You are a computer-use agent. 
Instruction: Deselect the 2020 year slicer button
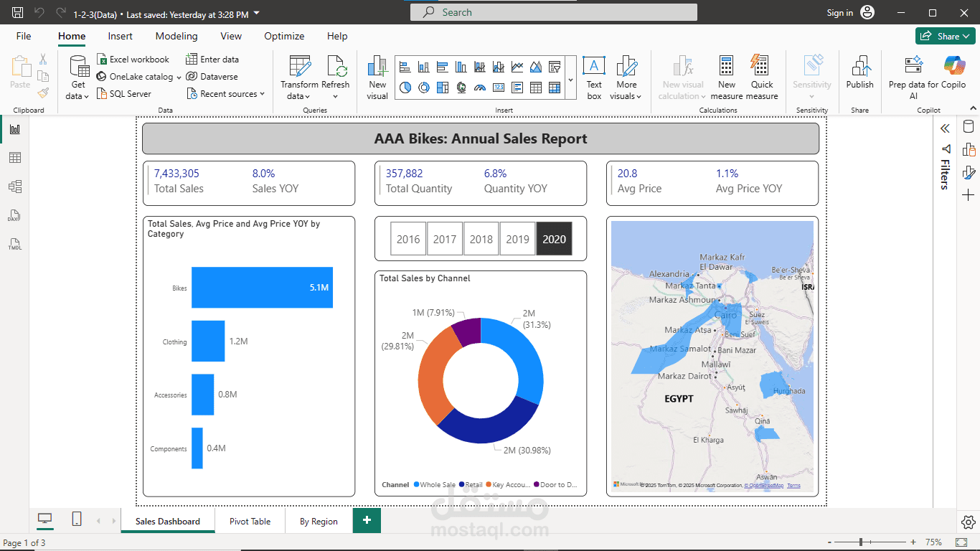555,239
